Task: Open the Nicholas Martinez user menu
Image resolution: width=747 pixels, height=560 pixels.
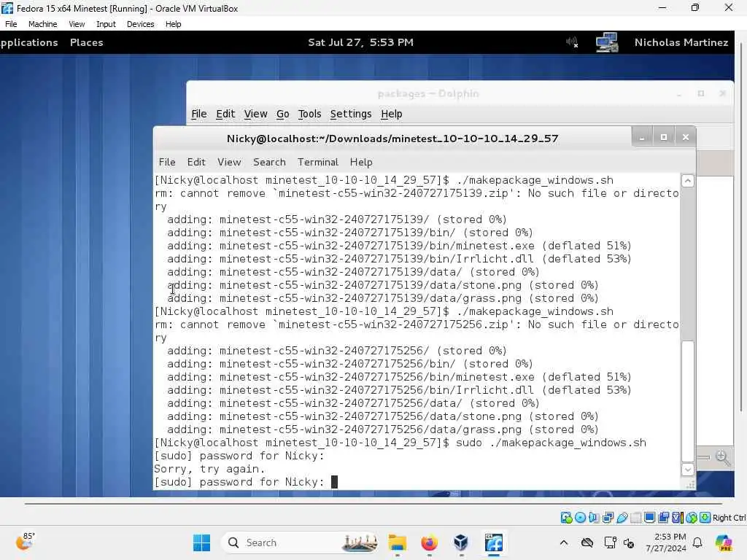Action: coord(681,42)
